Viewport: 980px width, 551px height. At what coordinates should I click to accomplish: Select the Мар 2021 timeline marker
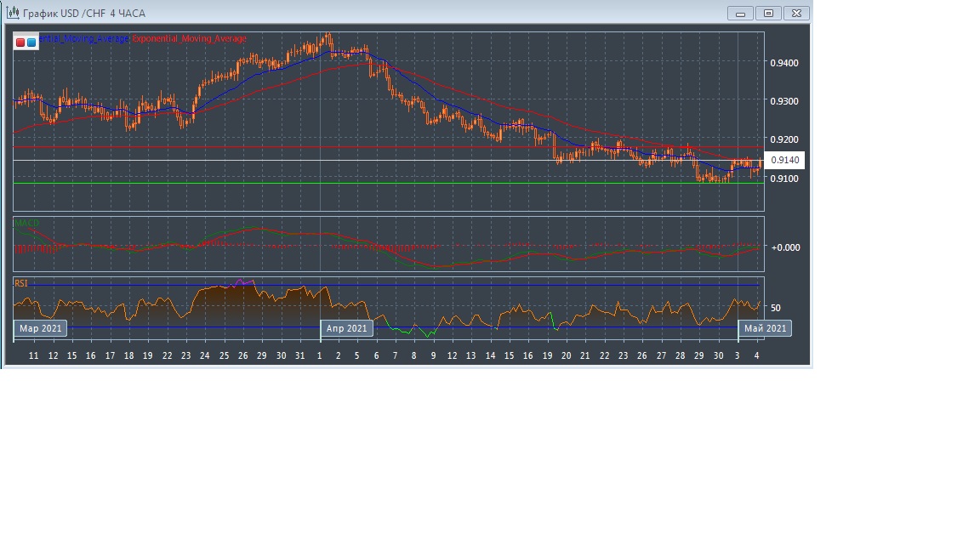[x=40, y=328]
